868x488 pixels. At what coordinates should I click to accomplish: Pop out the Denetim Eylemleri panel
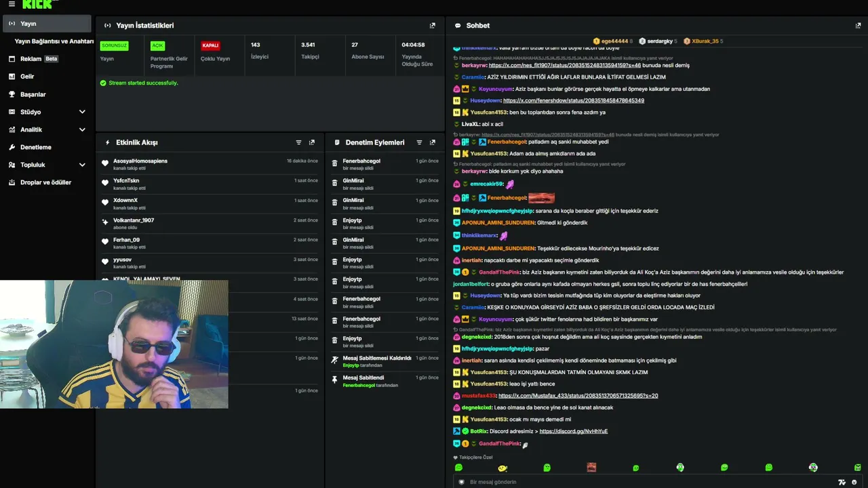click(x=433, y=142)
